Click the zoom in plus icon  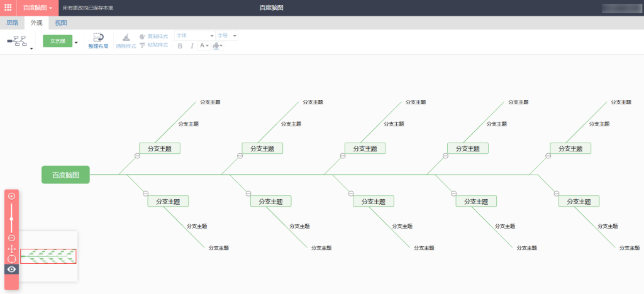click(11, 196)
